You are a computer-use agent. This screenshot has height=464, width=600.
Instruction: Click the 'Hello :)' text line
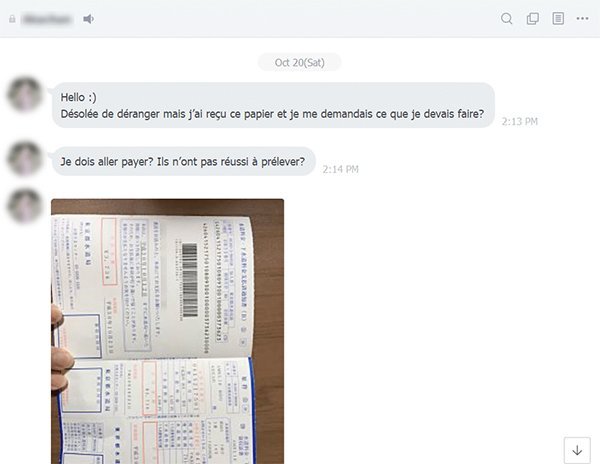(x=78, y=97)
